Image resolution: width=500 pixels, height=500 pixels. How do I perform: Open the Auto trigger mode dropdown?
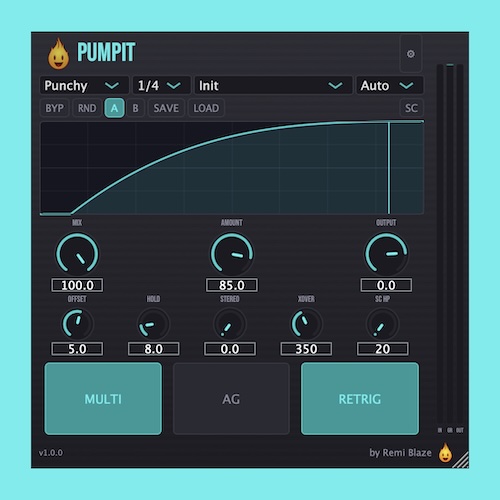point(390,85)
